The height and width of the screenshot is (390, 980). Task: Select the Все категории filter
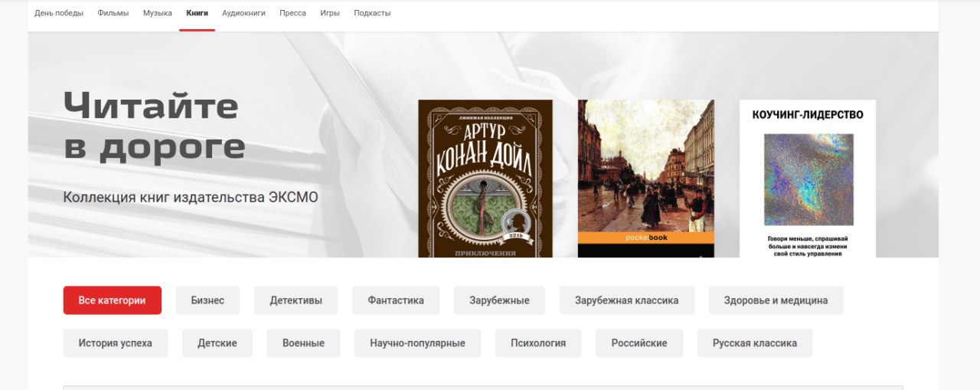click(x=112, y=300)
